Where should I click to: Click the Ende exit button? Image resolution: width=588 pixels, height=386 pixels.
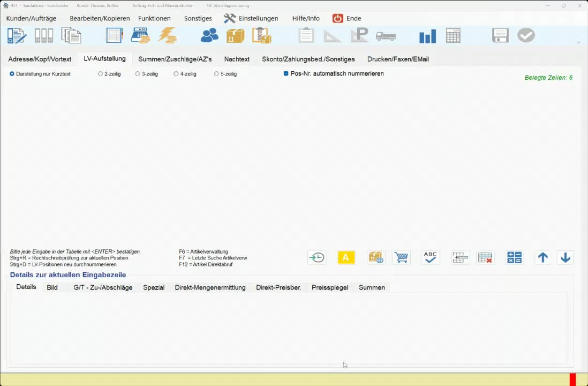tap(347, 18)
